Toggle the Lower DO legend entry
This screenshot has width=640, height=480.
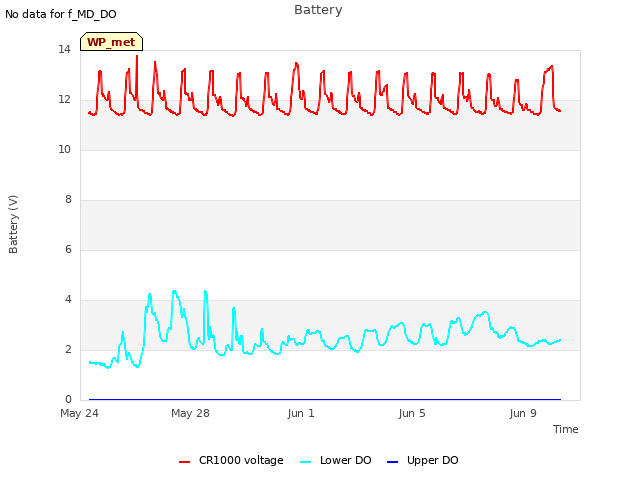(336, 460)
